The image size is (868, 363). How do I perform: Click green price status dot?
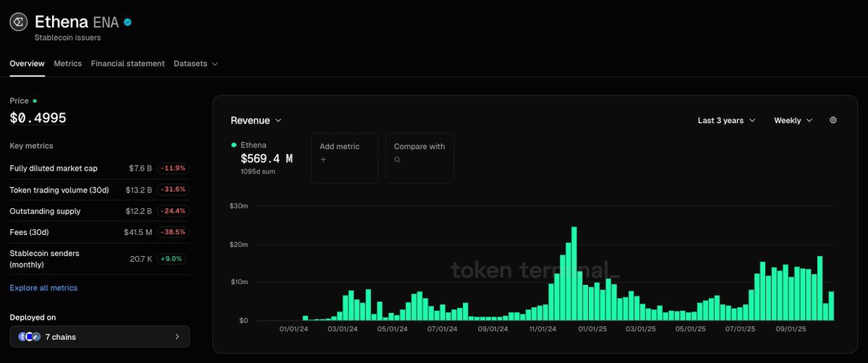coord(34,101)
